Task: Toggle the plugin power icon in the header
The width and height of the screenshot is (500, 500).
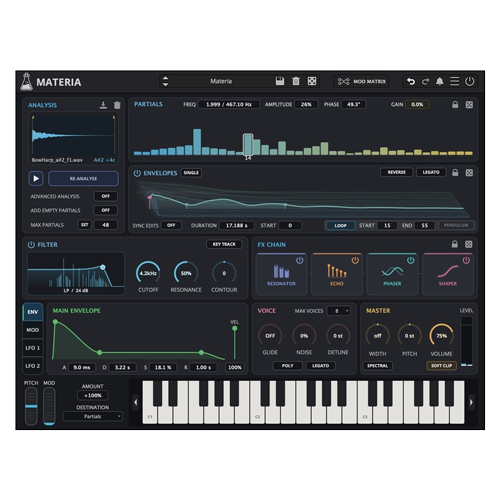Action: [x=469, y=81]
